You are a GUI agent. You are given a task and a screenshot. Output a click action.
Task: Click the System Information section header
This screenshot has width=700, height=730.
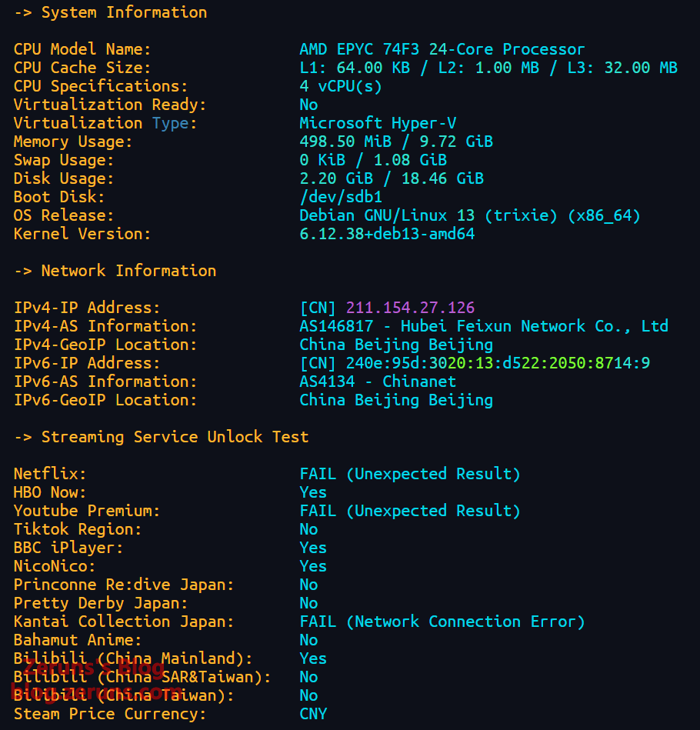[x=110, y=12]
